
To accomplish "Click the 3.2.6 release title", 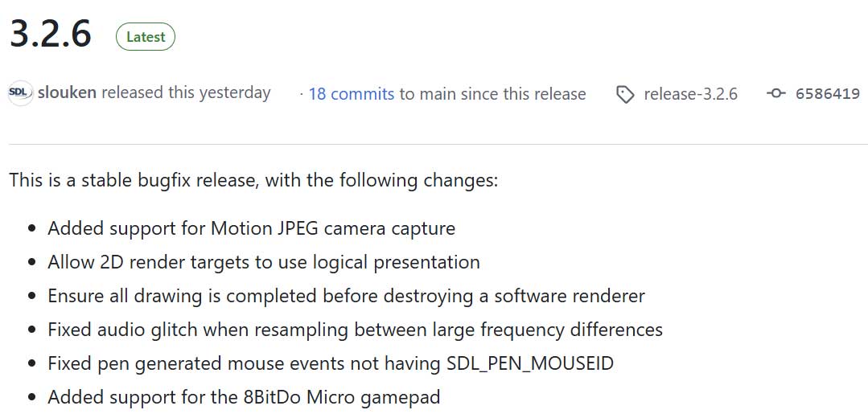I will [x=50, y=34].
